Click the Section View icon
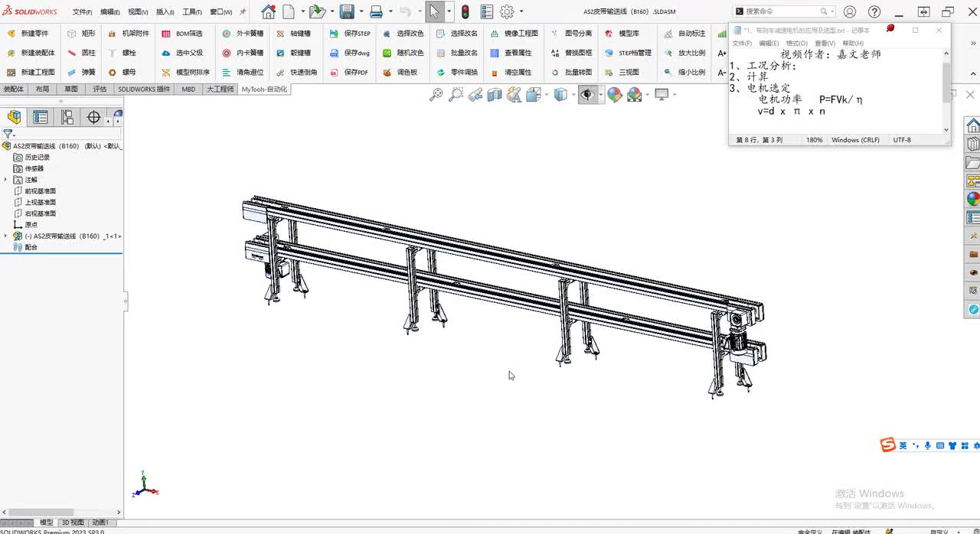This screenshot has width=980, height=534. click(495, 95)
